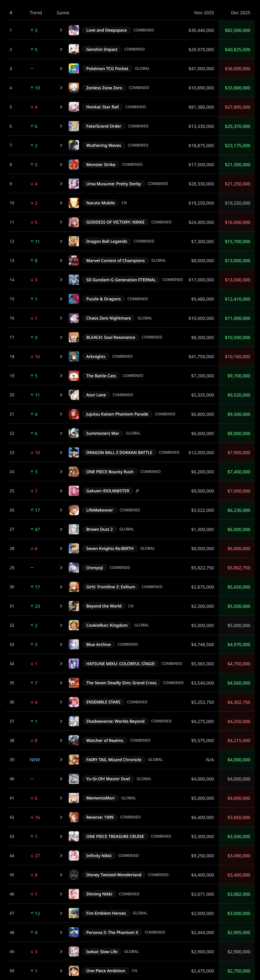
Task: Click the Naruto Mobile game icon
Action: point(74,203)
